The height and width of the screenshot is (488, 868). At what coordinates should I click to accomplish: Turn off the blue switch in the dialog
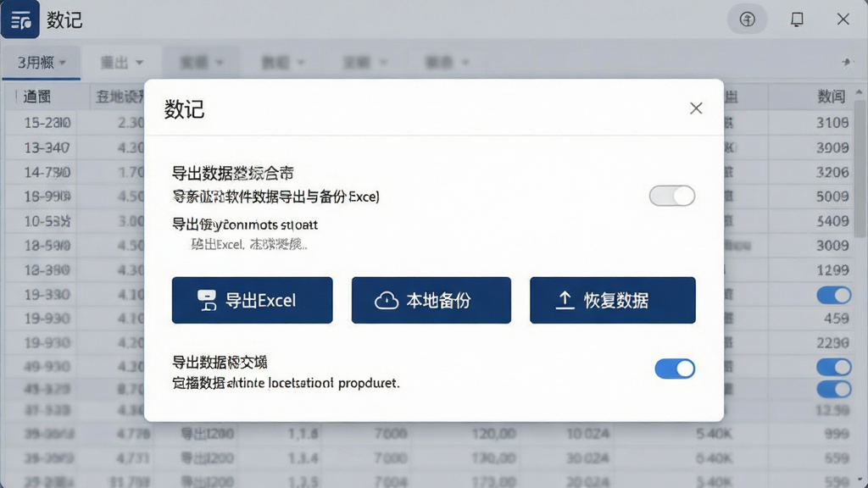(675, 369)
